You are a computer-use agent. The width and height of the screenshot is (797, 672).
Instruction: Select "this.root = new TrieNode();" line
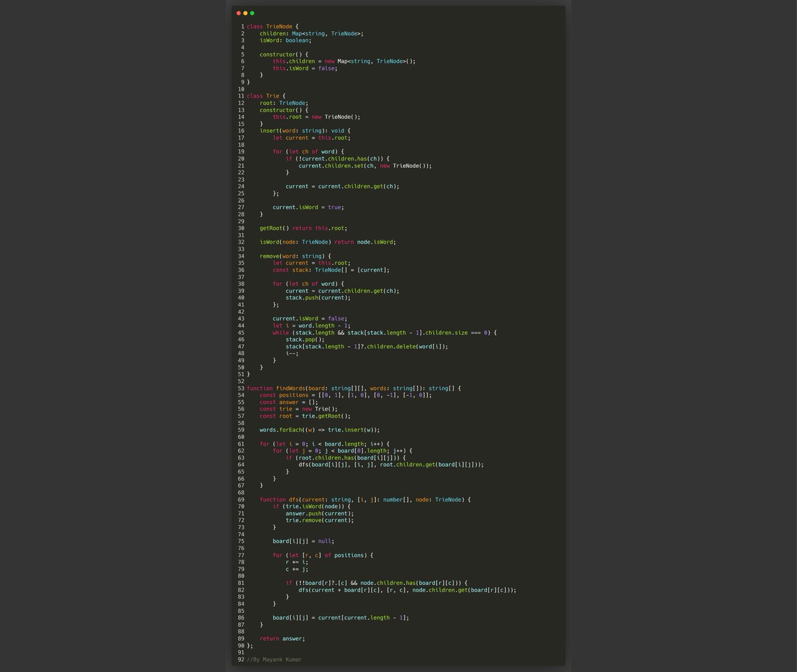click(317, 117)
